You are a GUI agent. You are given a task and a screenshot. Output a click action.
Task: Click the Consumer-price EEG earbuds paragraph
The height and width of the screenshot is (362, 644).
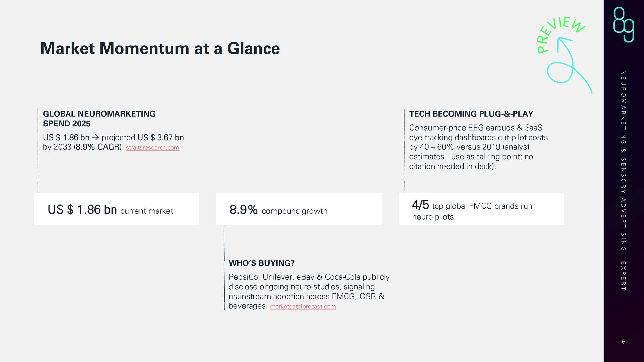point(478,147)
